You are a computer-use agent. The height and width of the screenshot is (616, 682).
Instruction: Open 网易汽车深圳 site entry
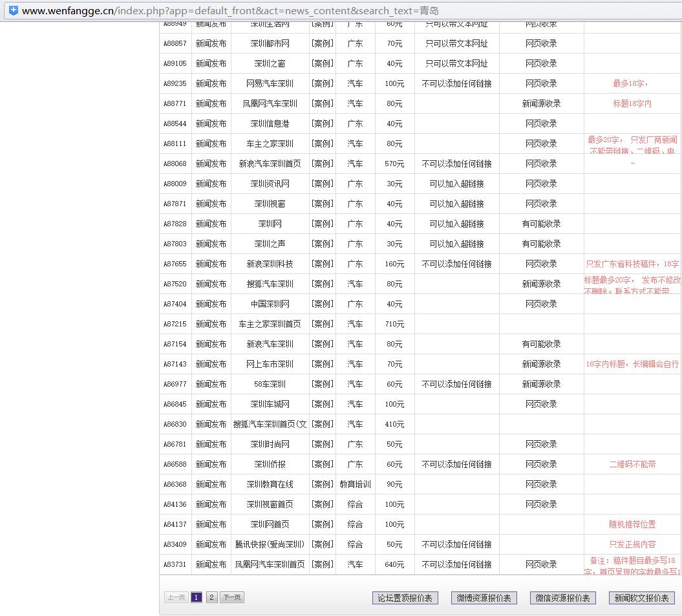[270, 83]
